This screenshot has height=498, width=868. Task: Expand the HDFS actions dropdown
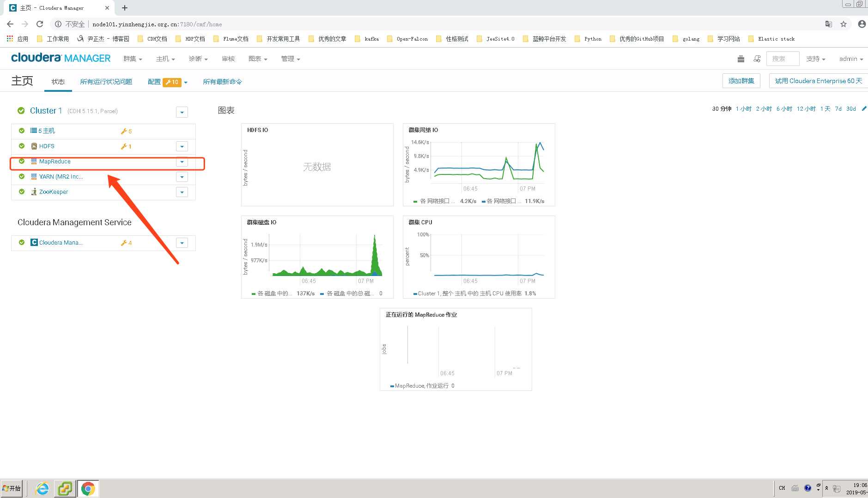click(x=182, y=146)
